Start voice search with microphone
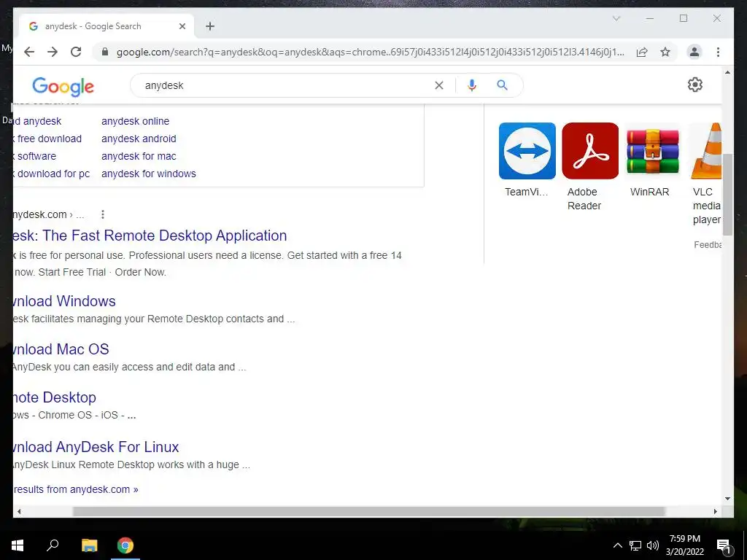This screenshot has width=747, height=560. click(x=472, y=85)
